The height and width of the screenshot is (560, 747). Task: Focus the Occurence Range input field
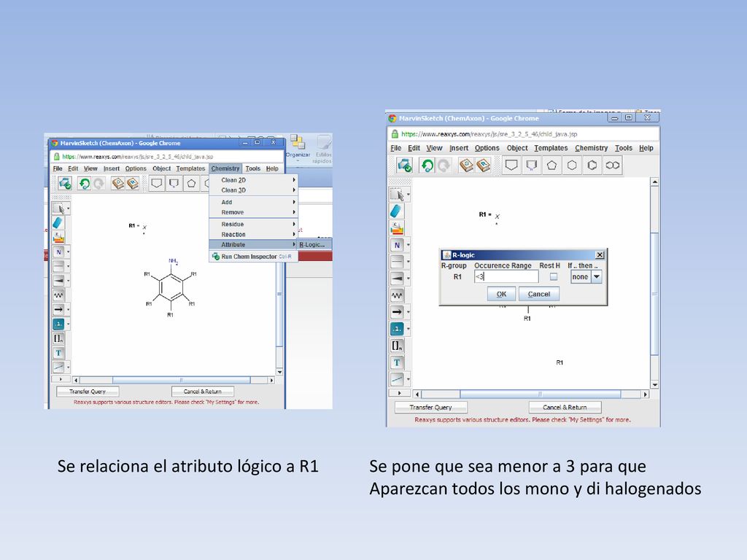(x=506, y=276)
